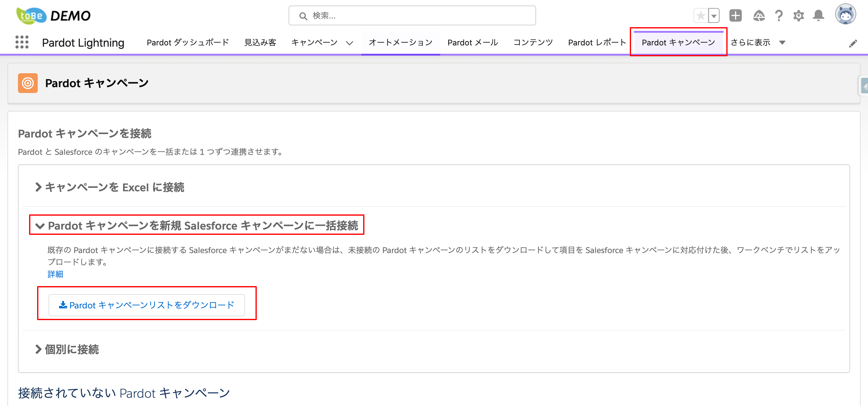Open the help question mark icon
Image resolution: width=868 pixels, height=406 pixels.
(x=779, y=15)
